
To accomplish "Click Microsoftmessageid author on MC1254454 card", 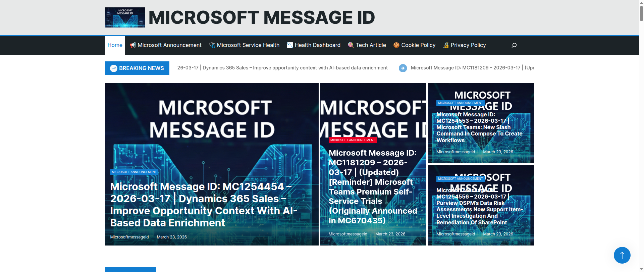I will (129, 237).
